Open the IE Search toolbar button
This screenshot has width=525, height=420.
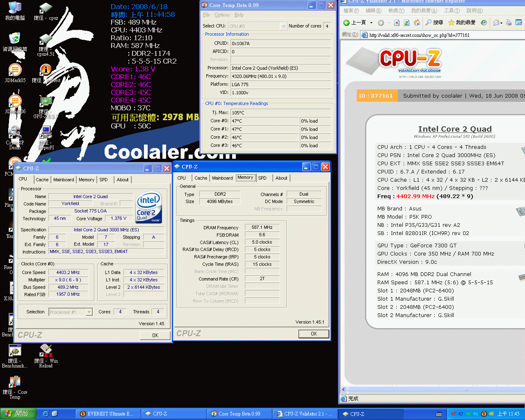click(x=434, y=23)
